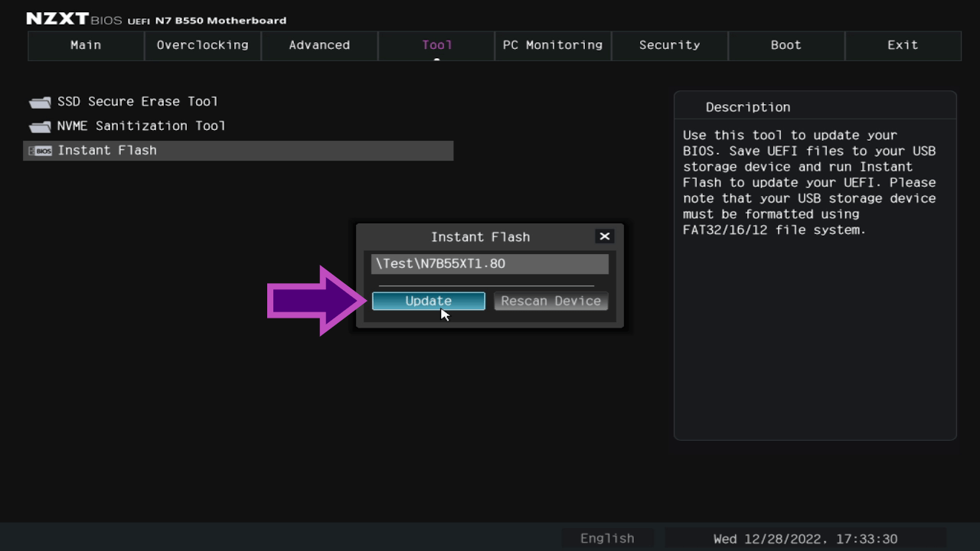
Task: Click the NVME Sanitization Tool folder icon
Action: [x=40, y=126]
